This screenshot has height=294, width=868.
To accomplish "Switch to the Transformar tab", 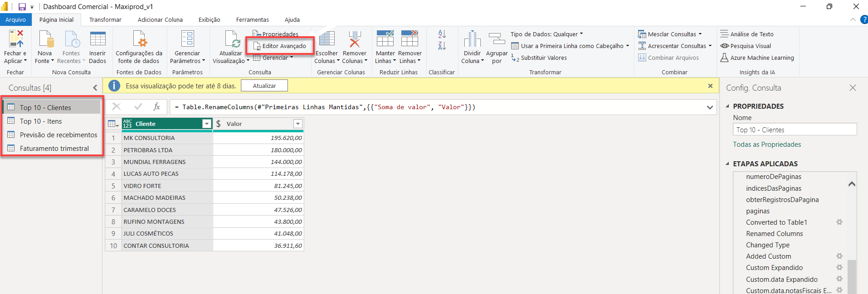I will pyautogui.click(x=105, y=20).
